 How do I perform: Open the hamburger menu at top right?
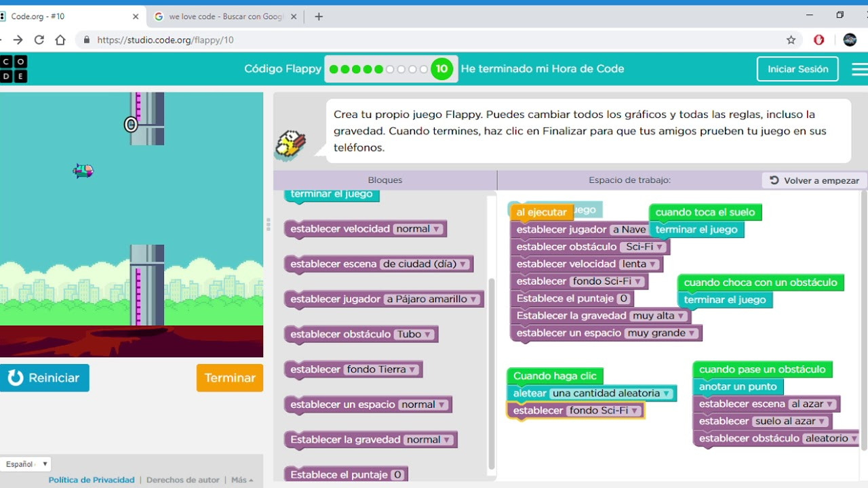click(x=859, y=68)
